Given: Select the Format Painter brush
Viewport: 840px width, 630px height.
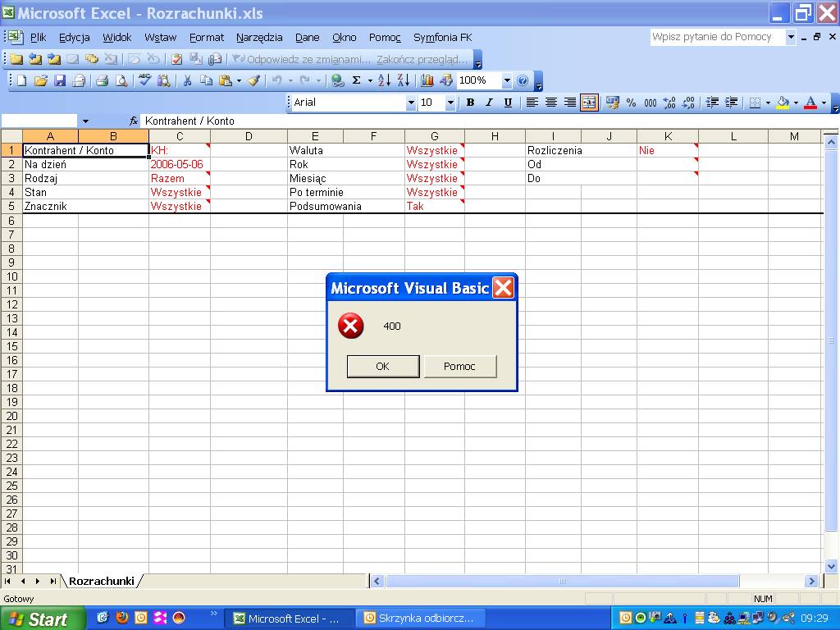Looking at the screenshot, I should coord(254,81).
